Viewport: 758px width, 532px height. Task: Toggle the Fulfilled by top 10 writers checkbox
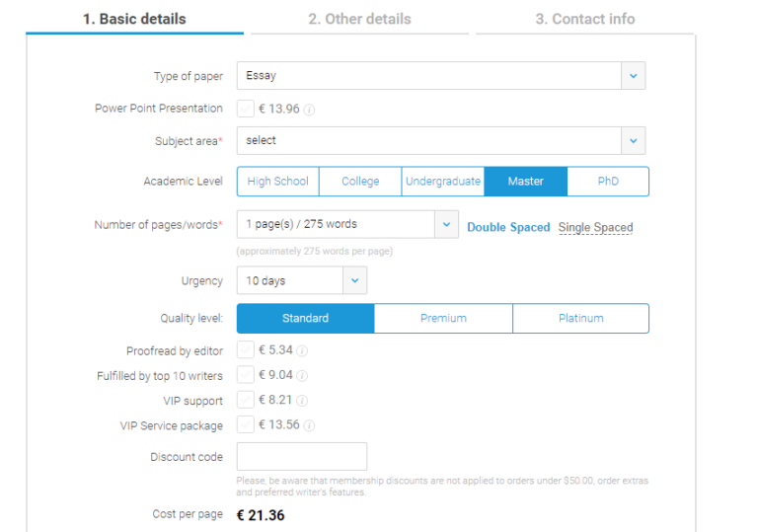pyautogui.click(x=246, y=375)
